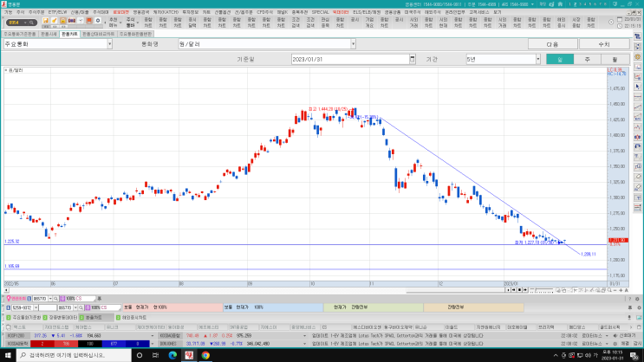The height and width of the screenshot is (362, 644).
Task: Click the help question mark icon at bottom right
Action: click(629, 299)
